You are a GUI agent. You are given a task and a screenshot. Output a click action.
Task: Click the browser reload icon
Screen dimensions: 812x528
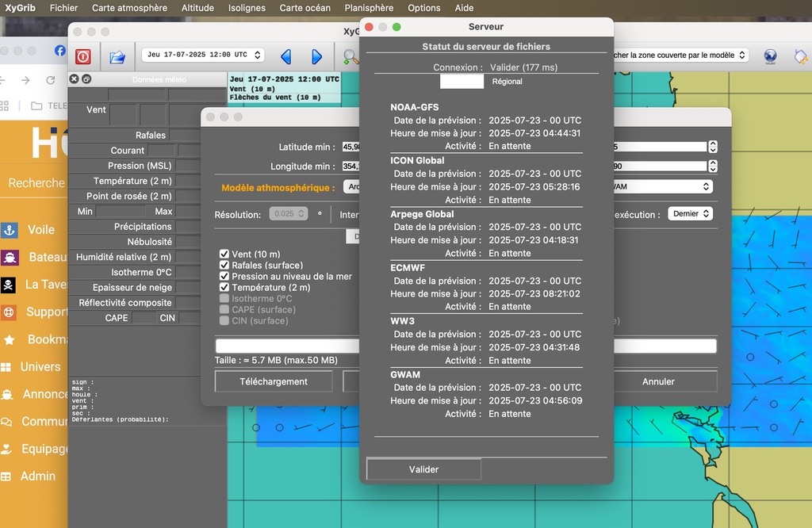[x=50, y=80]
